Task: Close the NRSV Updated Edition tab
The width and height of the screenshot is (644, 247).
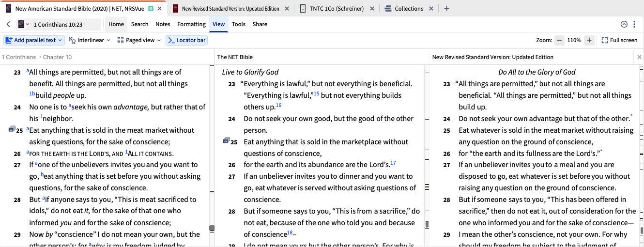Action: (x=287, y=9)
